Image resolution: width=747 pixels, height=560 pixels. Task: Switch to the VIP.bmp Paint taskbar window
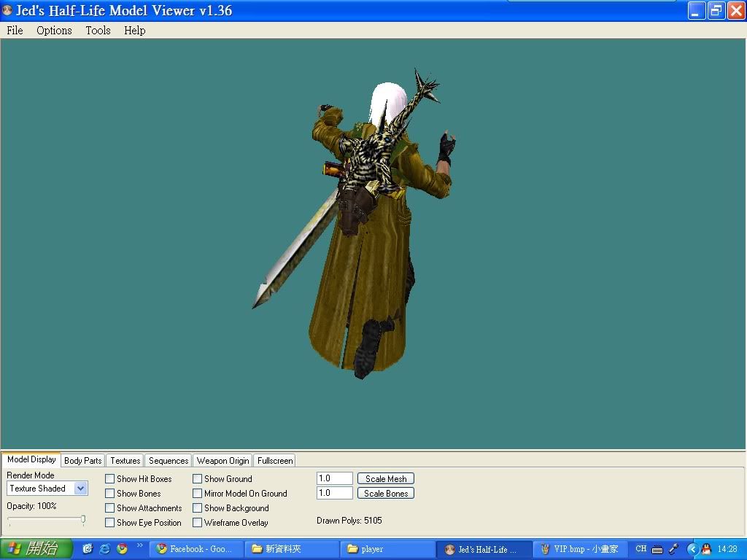click(x=580, y=549)
